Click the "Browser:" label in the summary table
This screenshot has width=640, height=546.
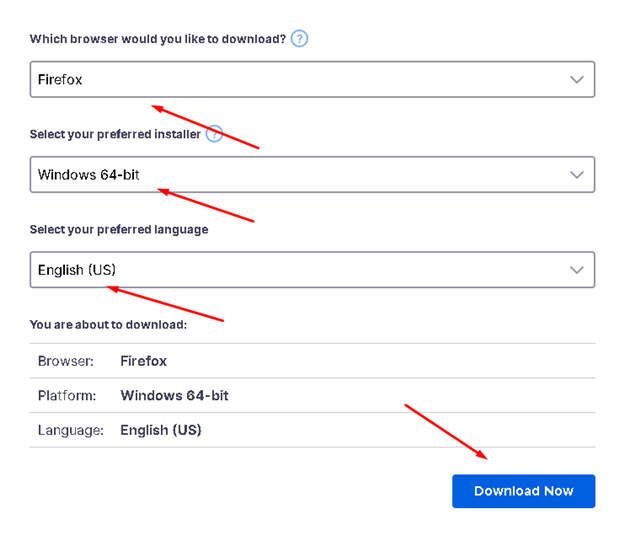[x=66, y=361]
